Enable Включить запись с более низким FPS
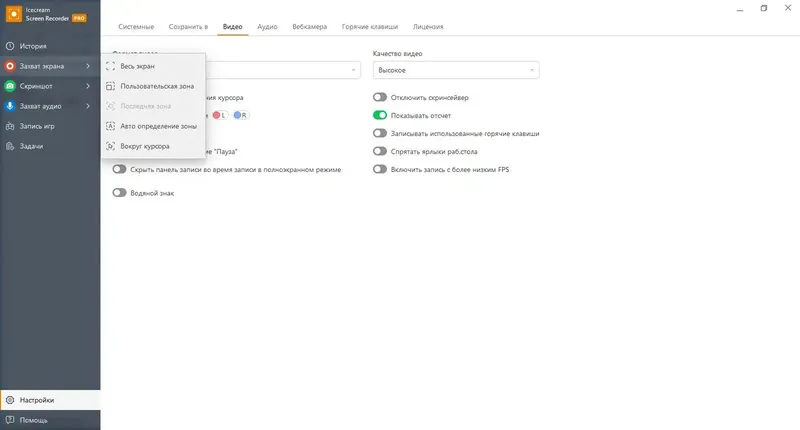This screenshot has height=430, width=800. point(380,169)
